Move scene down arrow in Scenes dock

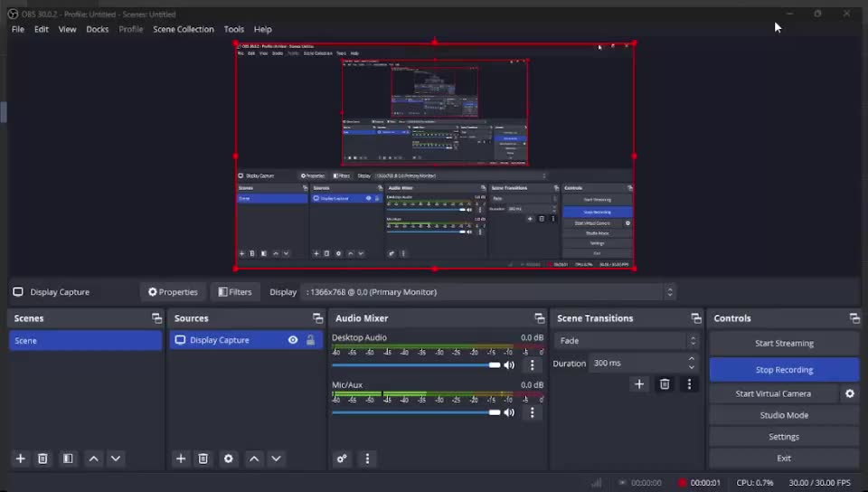[x=115, y=459]
